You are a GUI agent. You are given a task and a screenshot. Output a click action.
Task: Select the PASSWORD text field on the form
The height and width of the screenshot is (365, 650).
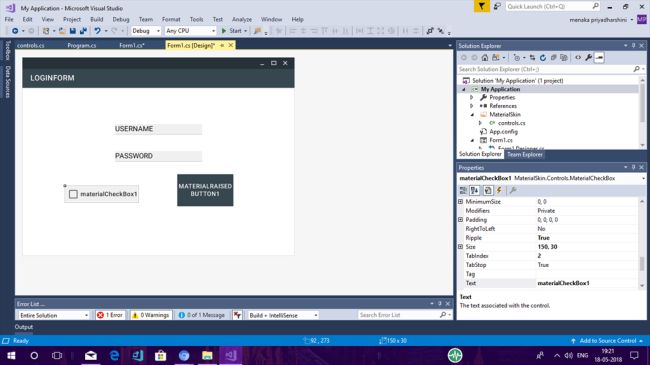pos(158,156)
